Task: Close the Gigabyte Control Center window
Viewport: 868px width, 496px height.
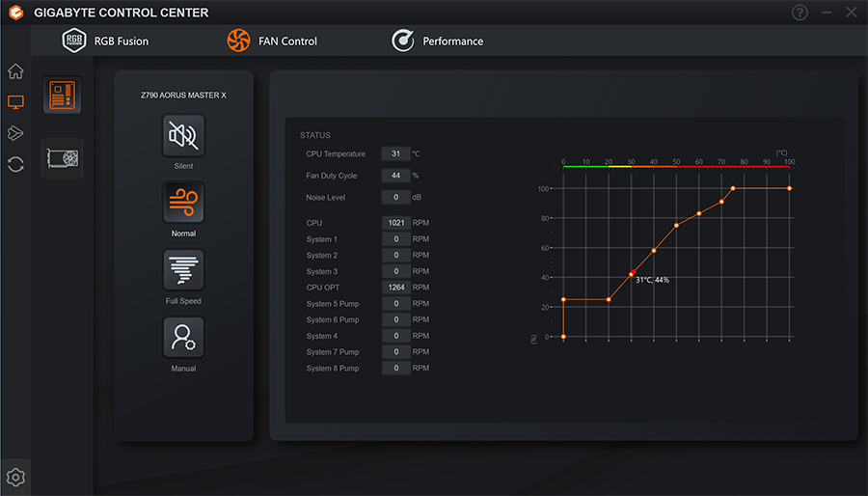Action: coord(852,13)
